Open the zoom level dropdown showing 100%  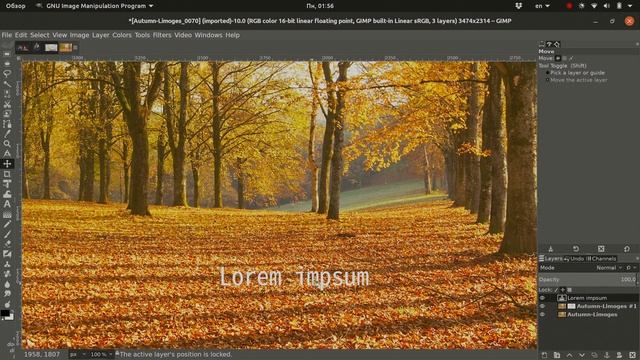pyautogui.click(x=100, y=354)
